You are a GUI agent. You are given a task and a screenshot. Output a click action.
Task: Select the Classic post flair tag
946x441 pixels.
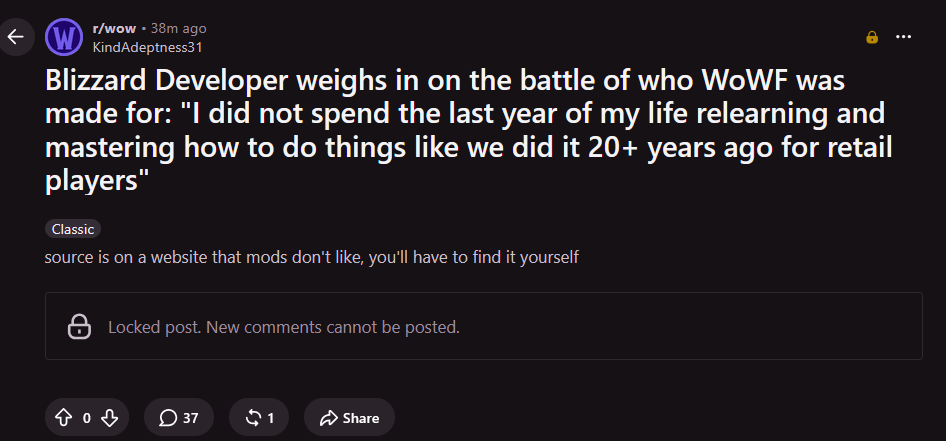coord(73,229)
